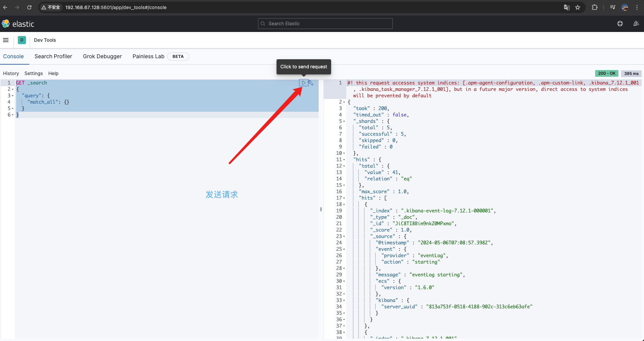Open the console Help panel

[53, 73]
